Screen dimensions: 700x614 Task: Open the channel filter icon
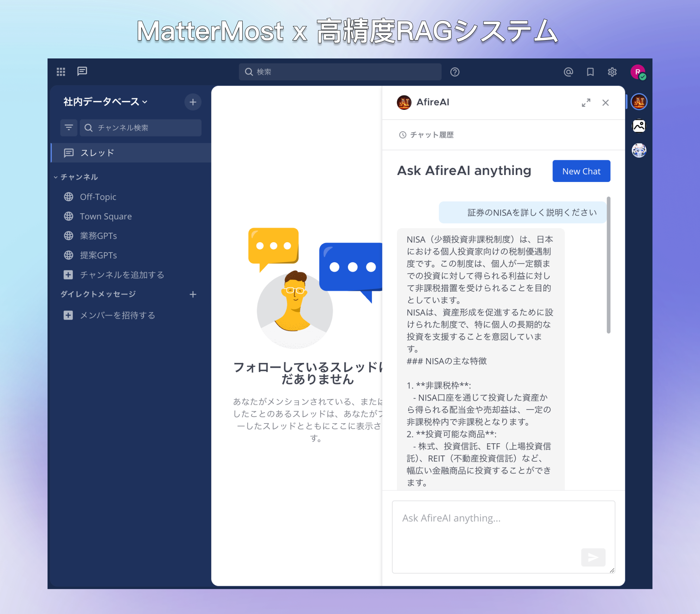tap(69, 127)
